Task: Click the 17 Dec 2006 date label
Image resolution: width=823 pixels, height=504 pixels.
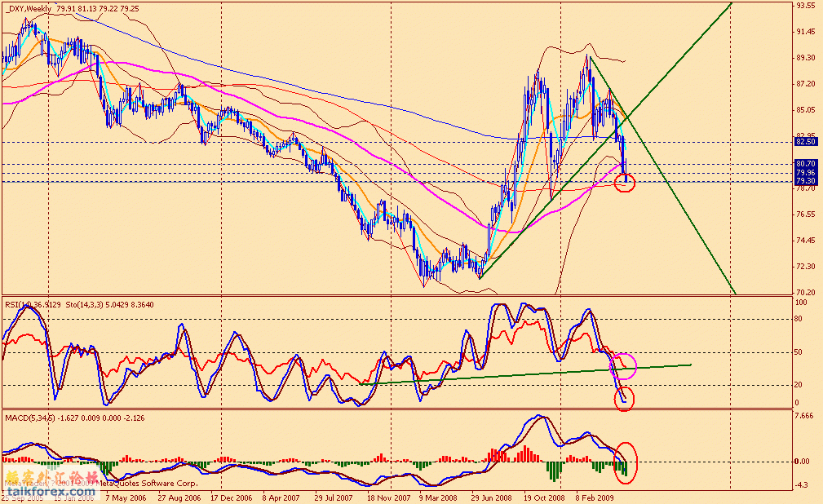Action: (x=232, y=497)
